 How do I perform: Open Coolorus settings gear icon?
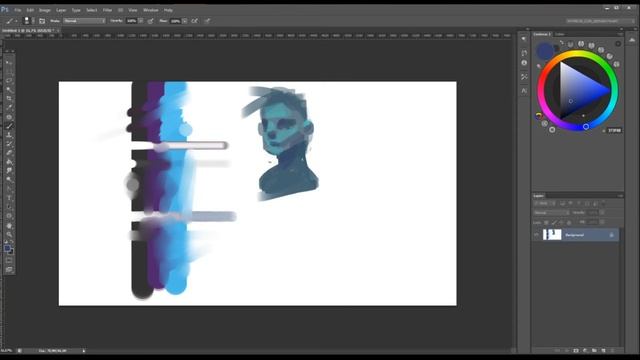click(x=618, y=43)
